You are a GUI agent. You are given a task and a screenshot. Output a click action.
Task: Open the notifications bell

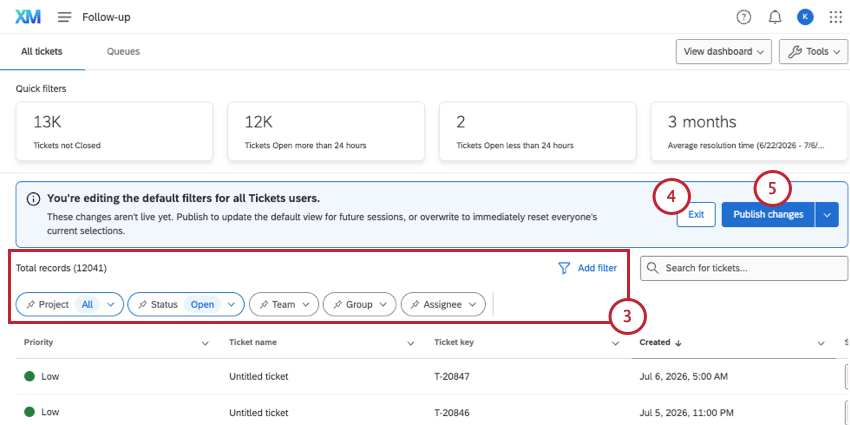click(x=775, y=17)
